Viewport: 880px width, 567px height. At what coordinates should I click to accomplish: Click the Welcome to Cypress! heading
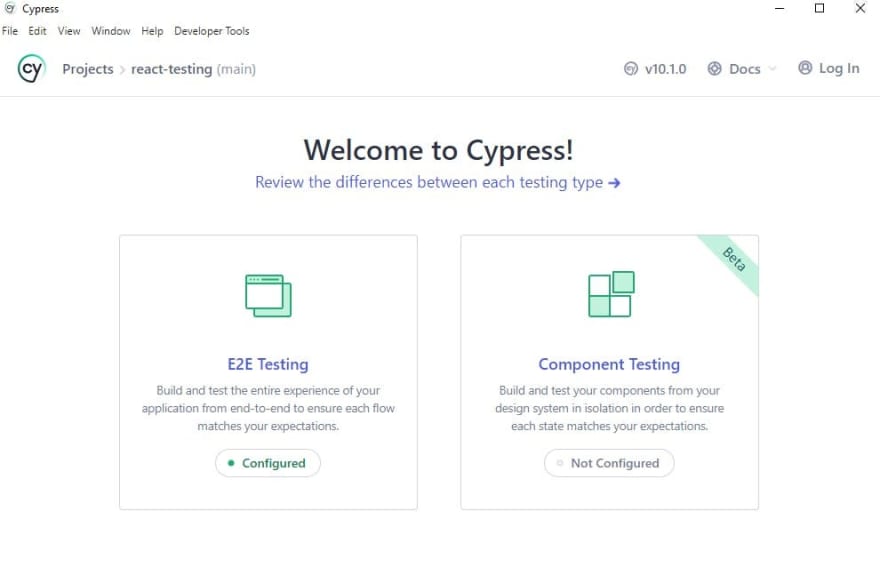click(438, 150)
